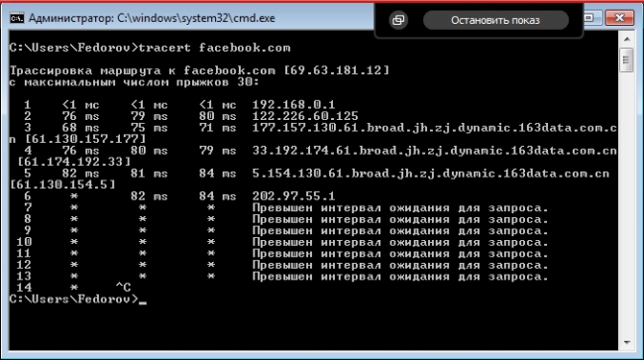The width and height of the screenshot is (644, 360).
Task: Click the address [61.174.192.33]
Action: click(74, 162)
